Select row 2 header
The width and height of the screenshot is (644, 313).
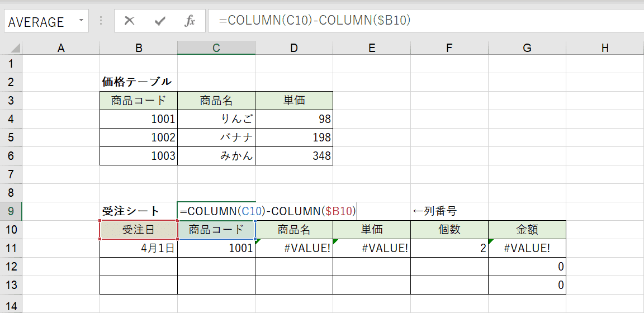click(x=11, y=82)
